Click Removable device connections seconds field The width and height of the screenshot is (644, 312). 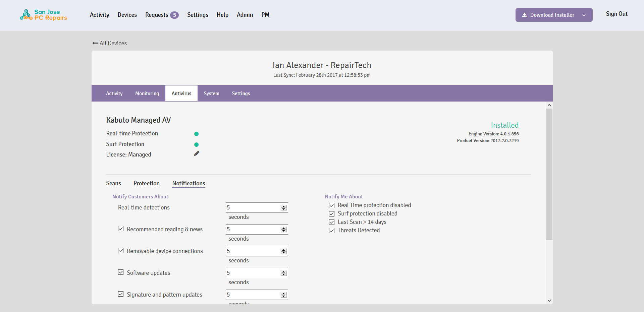(x=257, y=251)
